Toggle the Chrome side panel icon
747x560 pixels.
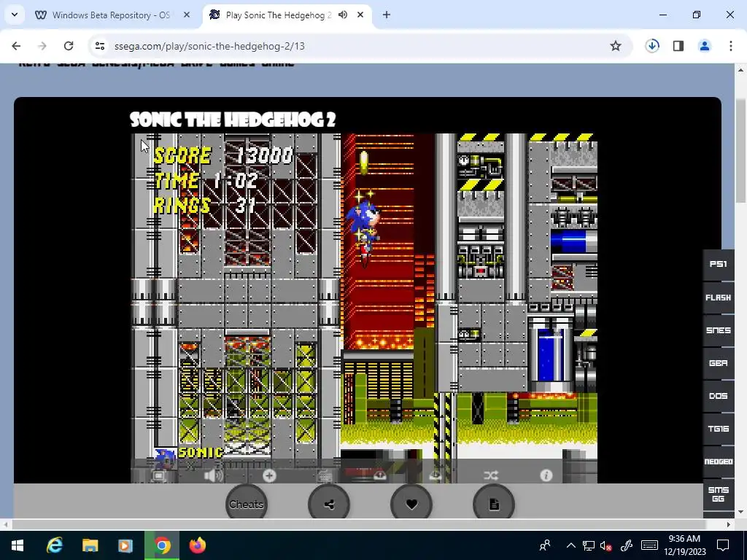[x=678, y=46]
